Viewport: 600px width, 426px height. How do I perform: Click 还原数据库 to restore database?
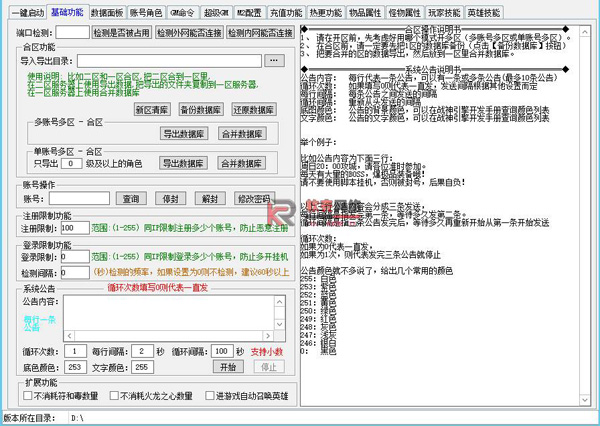[x=254, y=110]
